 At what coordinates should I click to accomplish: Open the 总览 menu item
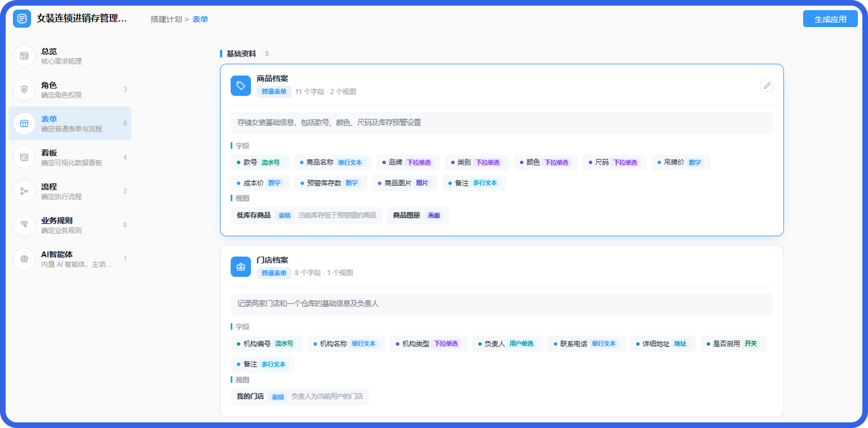pyautogui.click(x=70, y=56)
